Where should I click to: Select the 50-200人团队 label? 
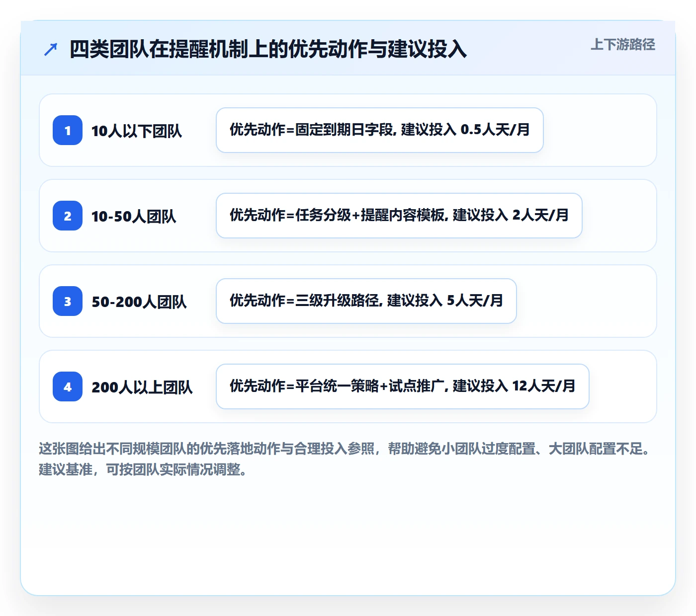click(139, 302)
